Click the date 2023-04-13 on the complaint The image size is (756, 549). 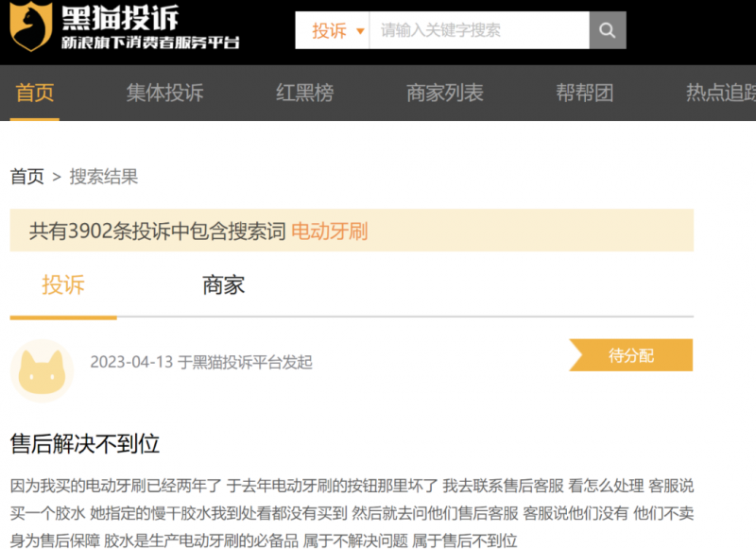point(130,362)
